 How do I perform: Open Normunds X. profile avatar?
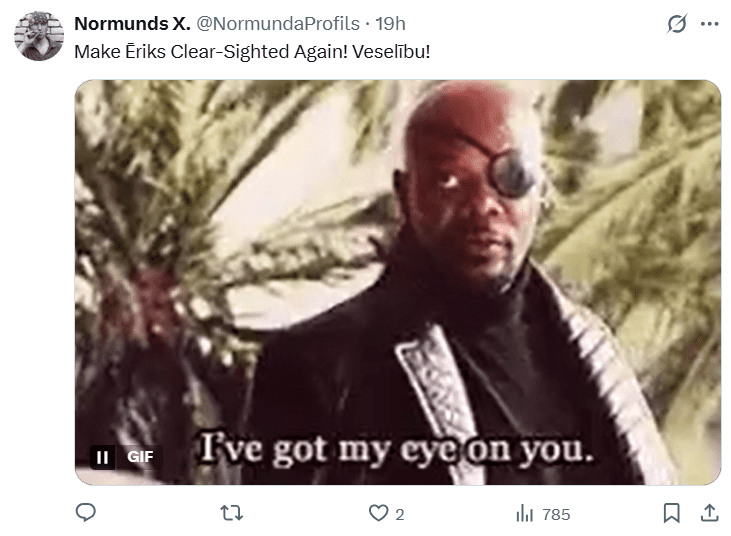coord(39,36)
